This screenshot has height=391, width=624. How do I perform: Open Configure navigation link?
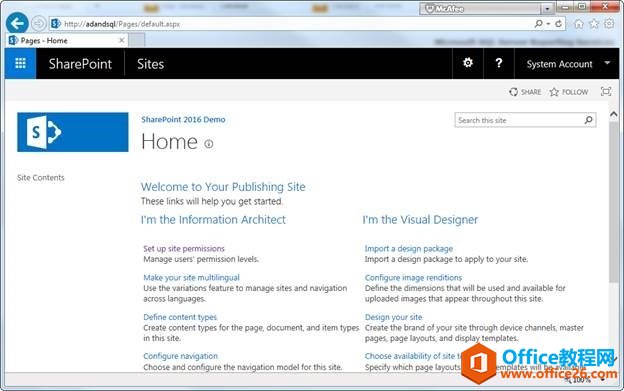pyautogui.click(x=180, y=356)
